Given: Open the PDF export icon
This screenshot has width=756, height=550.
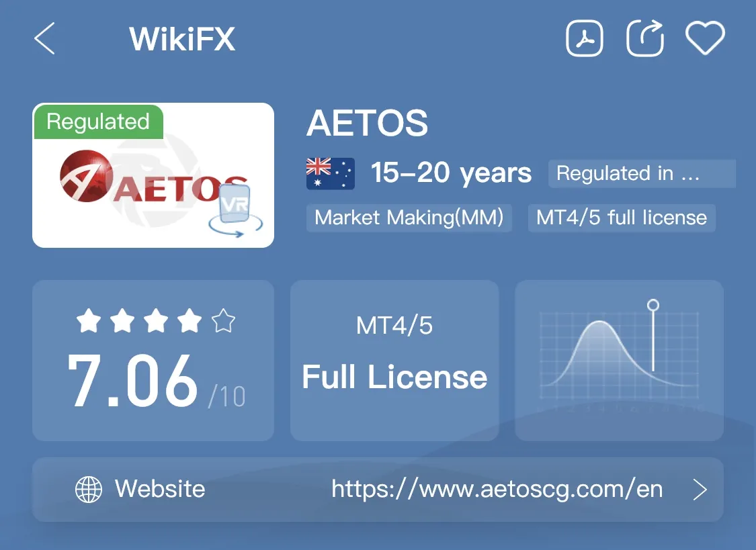Looking at the screenshot, I should pyautogui.click(x=585, y=38).
